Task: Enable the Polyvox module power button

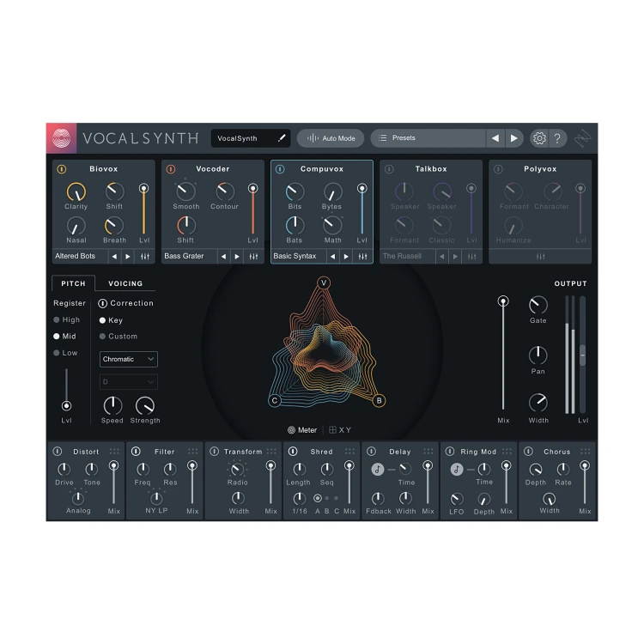Action: (x=498, y=169)
